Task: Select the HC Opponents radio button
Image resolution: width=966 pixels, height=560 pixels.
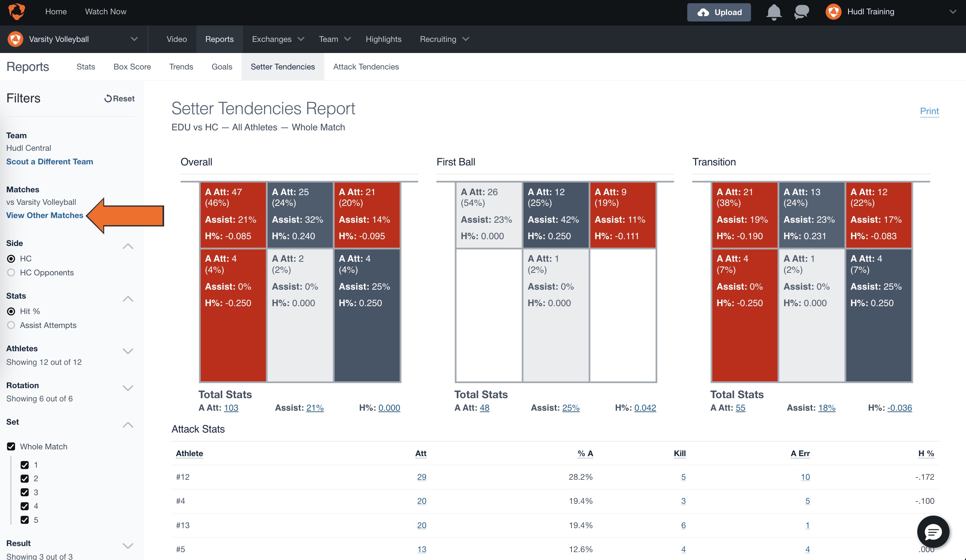Action: (11, 272)
